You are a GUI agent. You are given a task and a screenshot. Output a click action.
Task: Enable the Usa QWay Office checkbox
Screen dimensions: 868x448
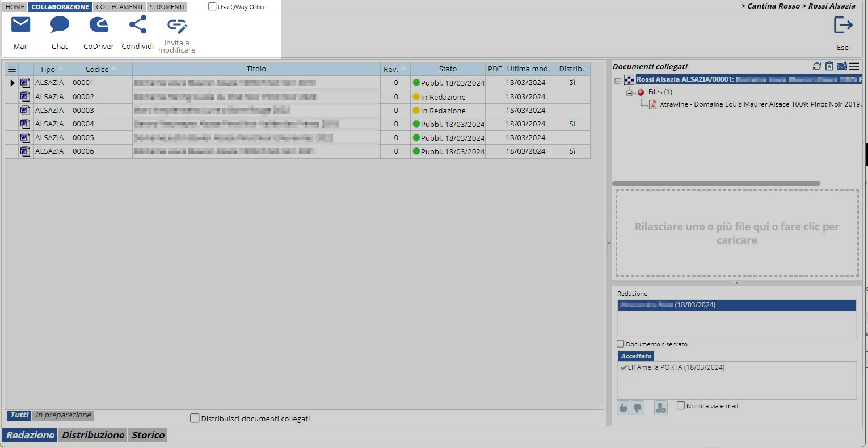pos(212,7)
